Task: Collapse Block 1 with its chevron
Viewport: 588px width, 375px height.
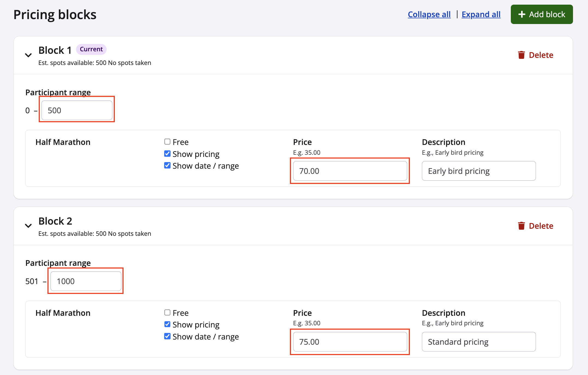Action: coord(28,55)
